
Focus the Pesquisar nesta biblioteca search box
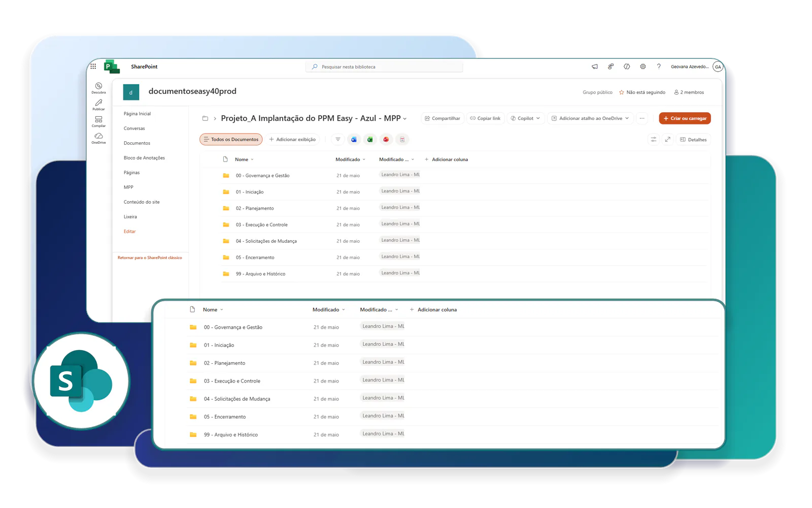point(384,67)
